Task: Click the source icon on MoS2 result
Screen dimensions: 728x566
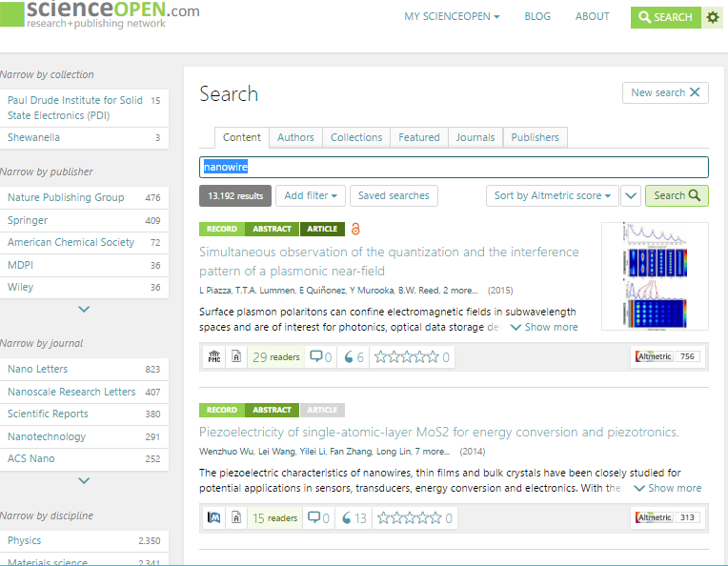Action: (214, 517)
